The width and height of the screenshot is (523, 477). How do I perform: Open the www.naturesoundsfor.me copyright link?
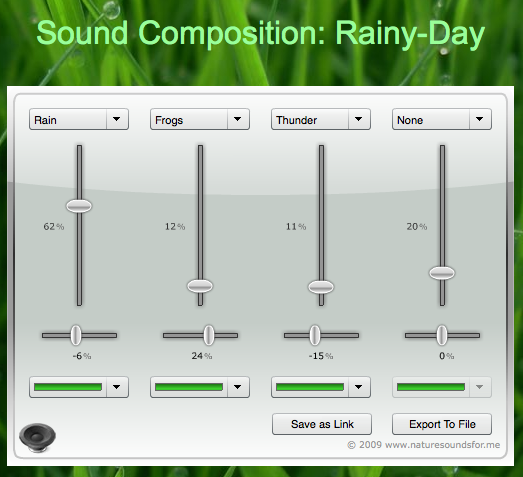[442, 445]
